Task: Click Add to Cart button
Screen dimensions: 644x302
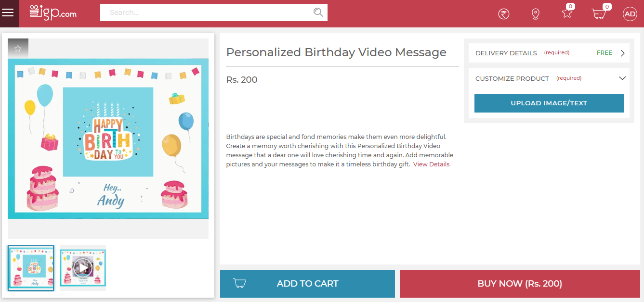Action: coord(307,284)
